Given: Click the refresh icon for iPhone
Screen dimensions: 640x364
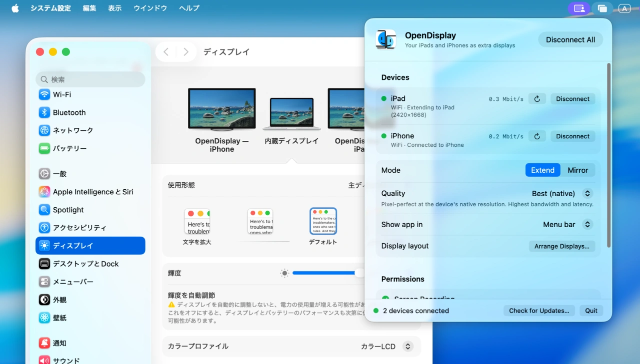Looking at the screenshot, I should 537,136.
